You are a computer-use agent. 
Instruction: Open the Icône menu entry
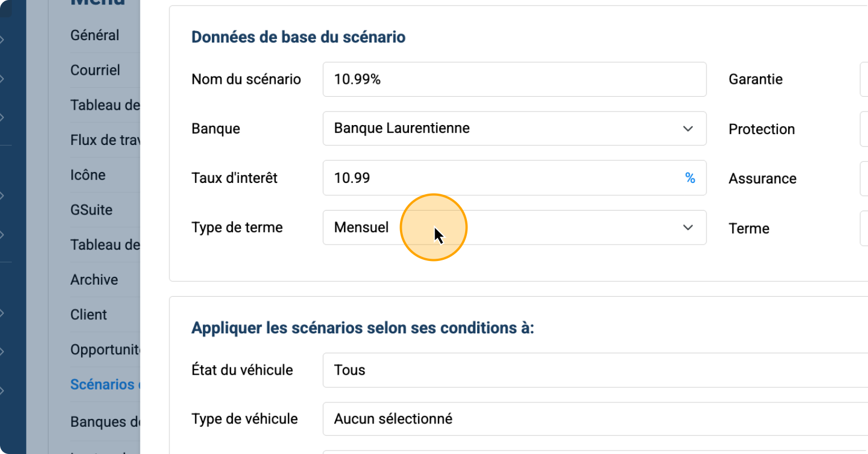(88, 175)
